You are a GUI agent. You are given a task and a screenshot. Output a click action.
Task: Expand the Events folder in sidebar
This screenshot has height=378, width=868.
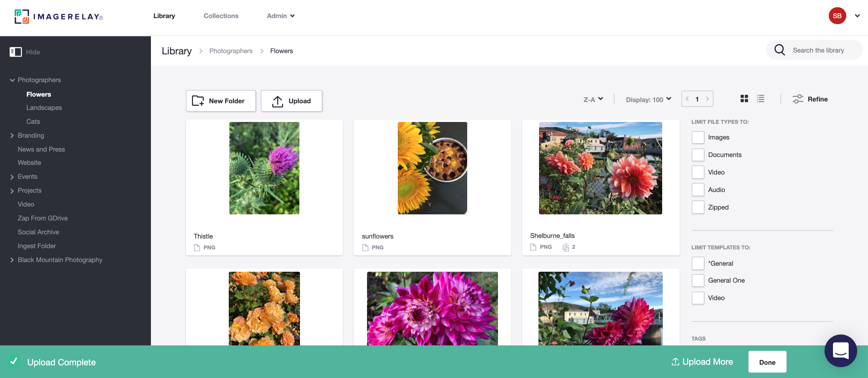(12, 176)
